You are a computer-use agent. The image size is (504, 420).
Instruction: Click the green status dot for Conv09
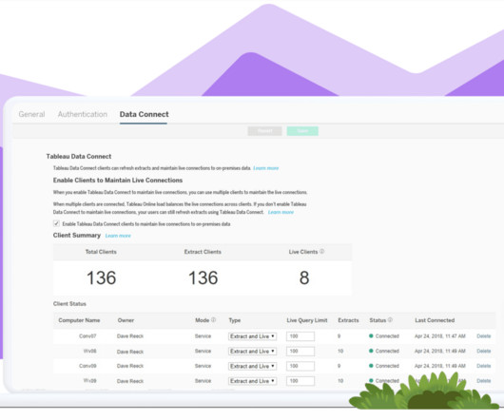[371, 366]
